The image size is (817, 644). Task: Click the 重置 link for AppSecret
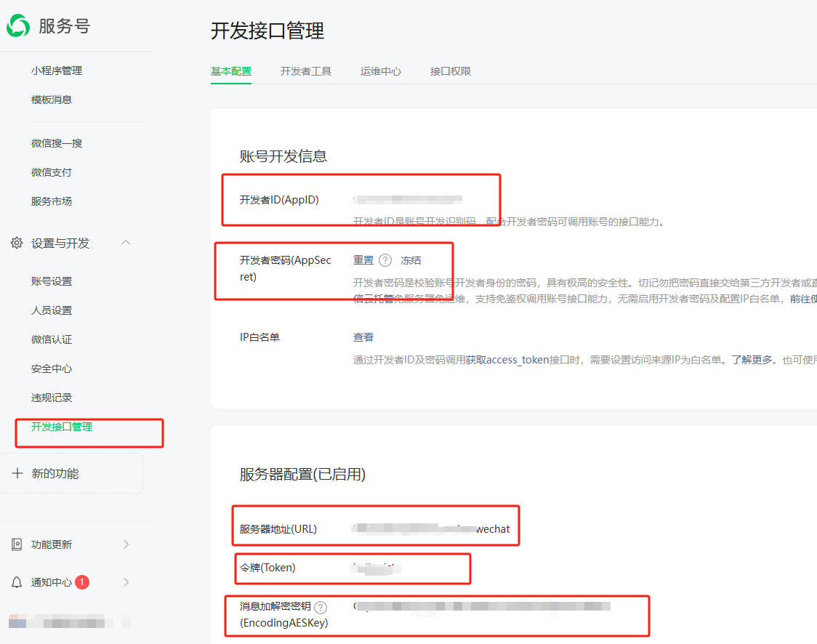point(363,260)
